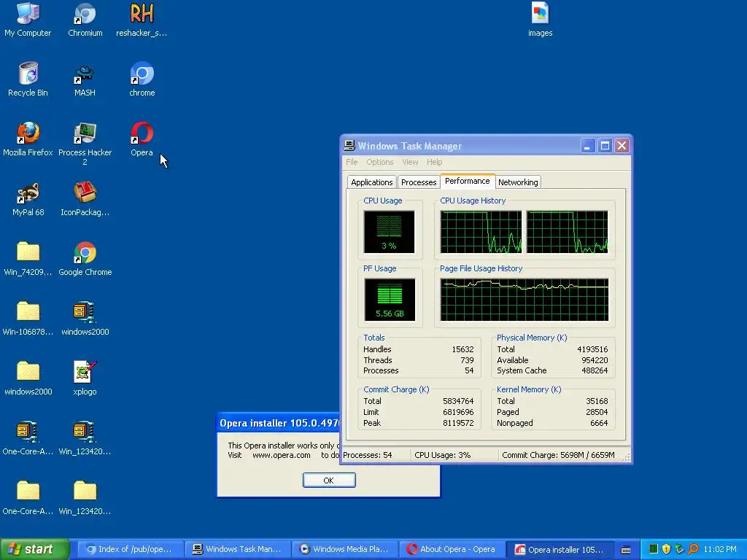The height and width of the screenshot is (560, 747).
Task: Click the System Cache value 488264
Action: pos(595,370)
